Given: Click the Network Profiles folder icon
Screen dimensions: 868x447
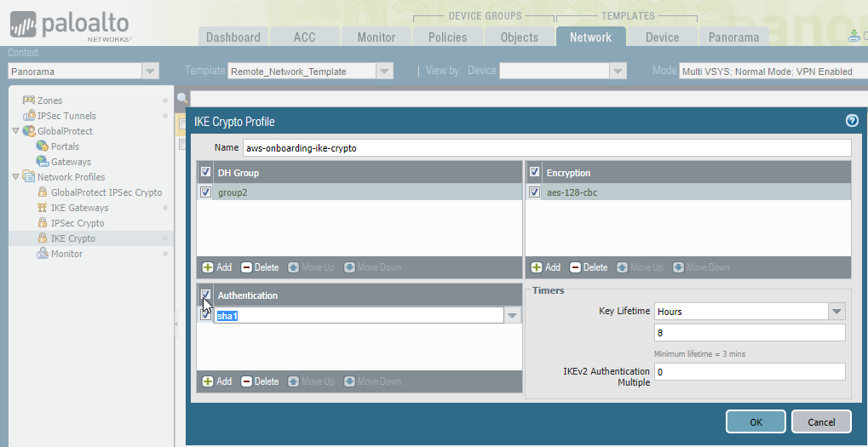Looking at the screenshot, I should pyautogui.click(x=29, y=177).
